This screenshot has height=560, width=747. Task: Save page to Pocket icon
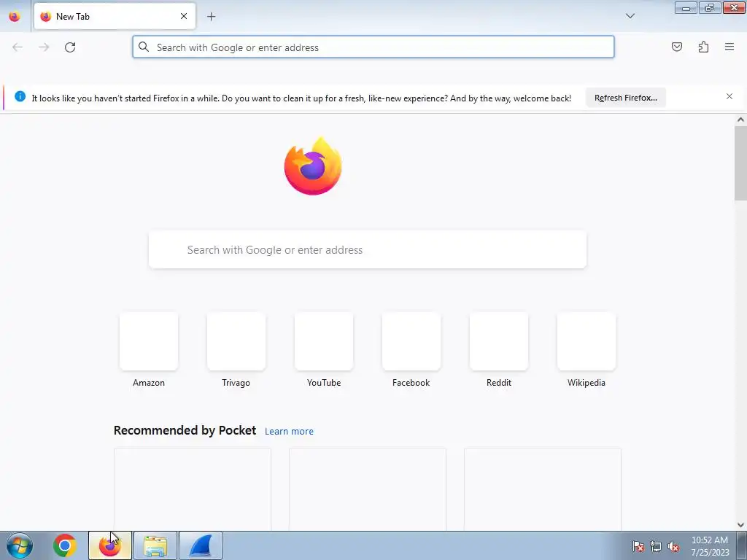pyautogui.click(x=677, y=47)
